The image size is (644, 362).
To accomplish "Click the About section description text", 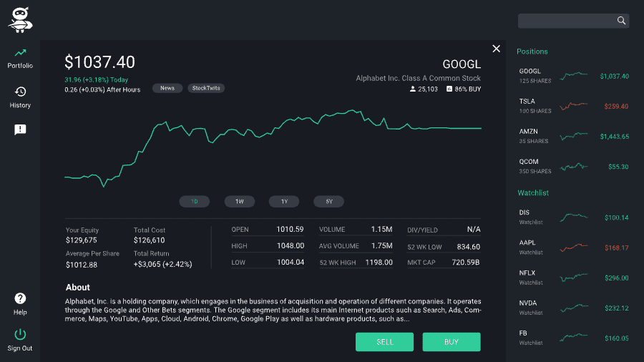I will pos(273,310).
